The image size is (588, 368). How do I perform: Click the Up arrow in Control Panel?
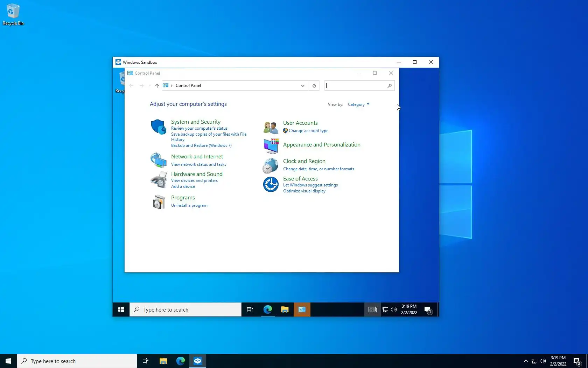coord(157,86)
